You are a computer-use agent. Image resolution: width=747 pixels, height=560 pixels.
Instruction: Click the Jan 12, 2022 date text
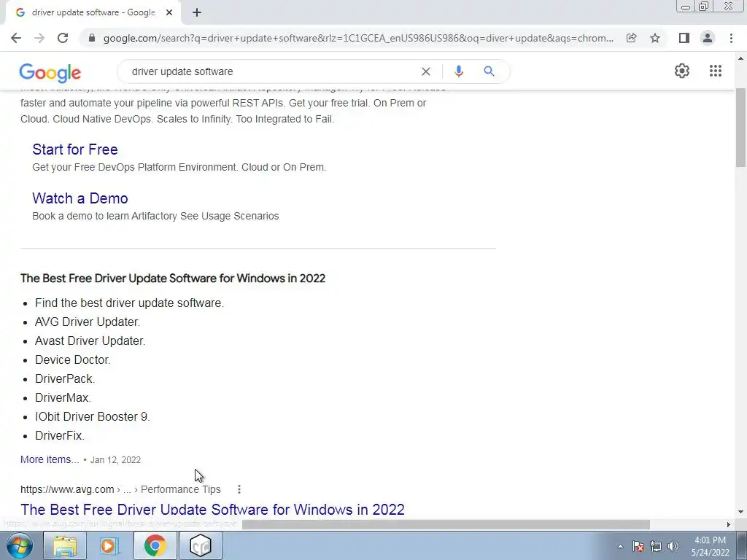(115, 460)
